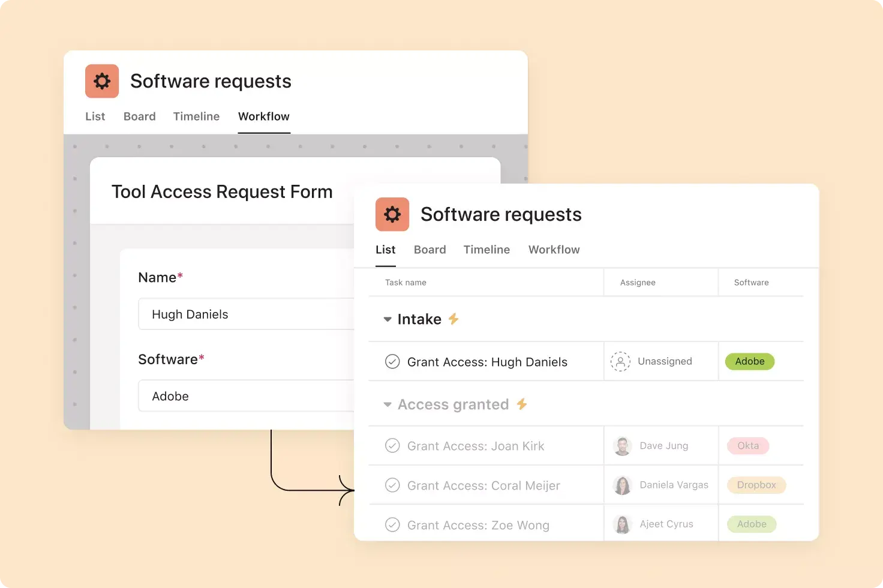Image resolution: width=883 pixels, height=588 pixels.
Task: Click the Unassigned person icon
Action: point(620,361)
